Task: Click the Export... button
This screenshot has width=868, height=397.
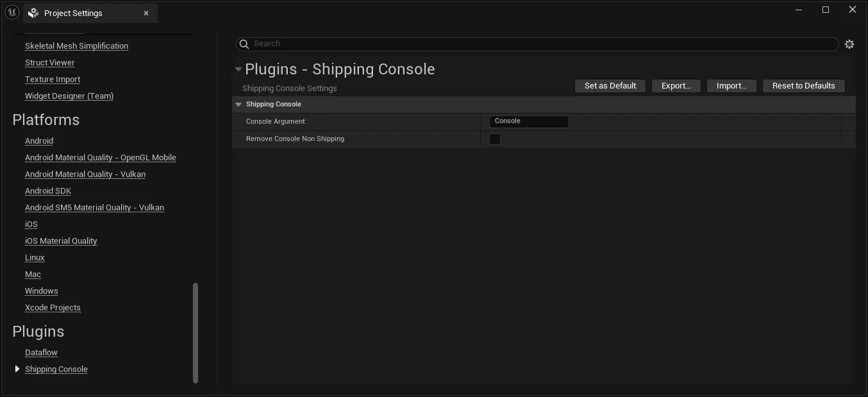Action: point(676,86)
